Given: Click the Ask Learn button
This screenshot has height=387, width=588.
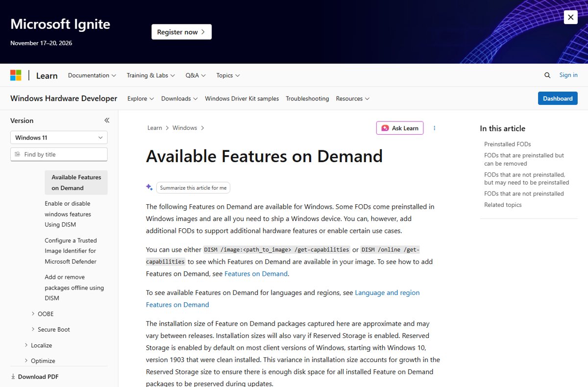Looking at the screenshot, I should point(400,128).
